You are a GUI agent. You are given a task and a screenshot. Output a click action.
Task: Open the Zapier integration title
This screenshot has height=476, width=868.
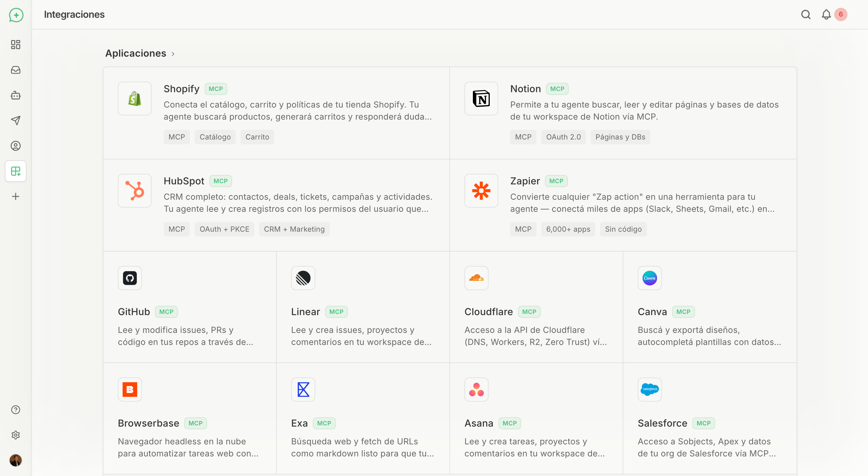[525, 181]
